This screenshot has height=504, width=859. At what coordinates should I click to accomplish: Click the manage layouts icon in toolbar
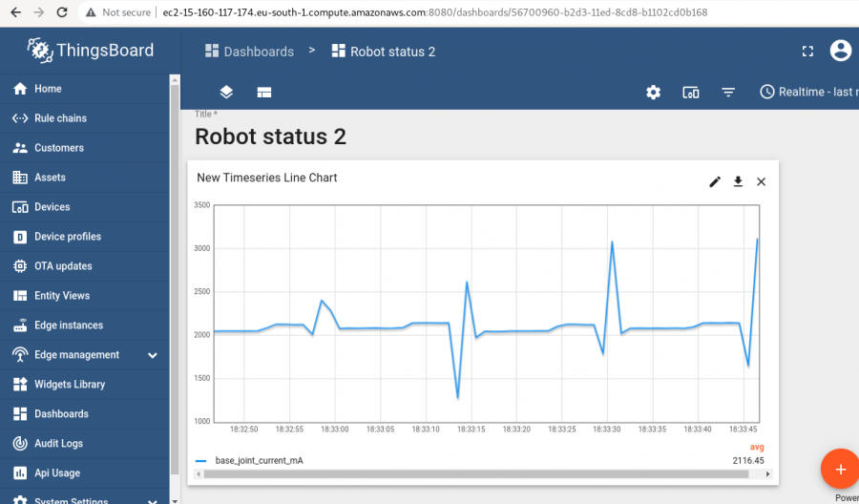click(264, 93)
